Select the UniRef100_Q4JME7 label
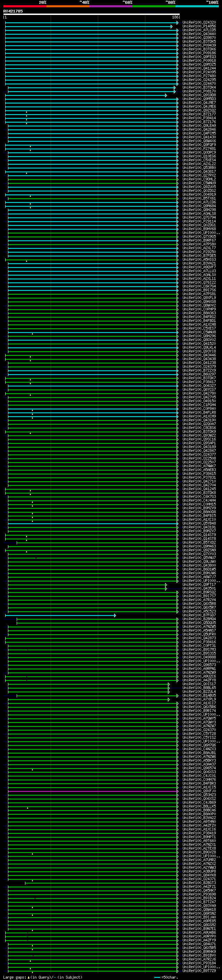The height and width of the screenshot is (980, 222). (199, 103)
